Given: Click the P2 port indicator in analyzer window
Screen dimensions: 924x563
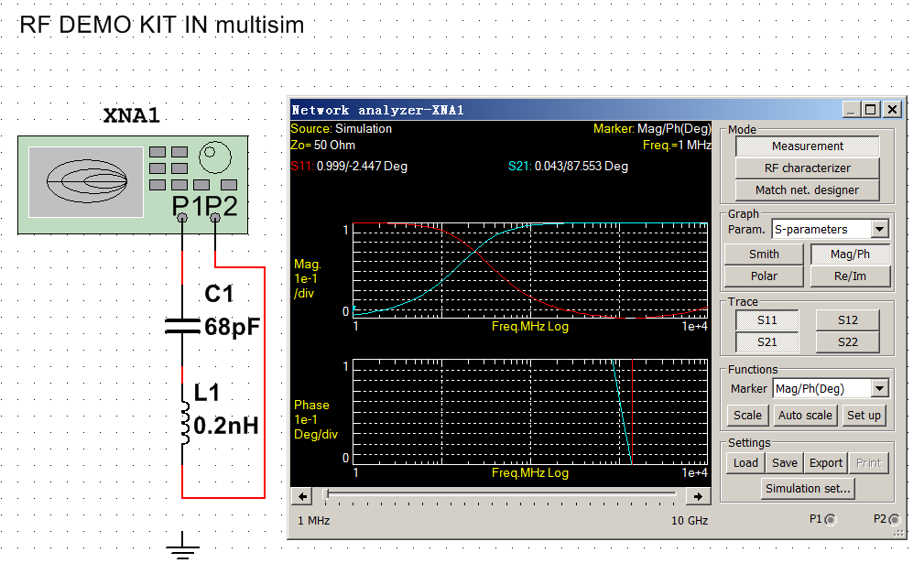Looking at the screenshot, I should point(895,519).
